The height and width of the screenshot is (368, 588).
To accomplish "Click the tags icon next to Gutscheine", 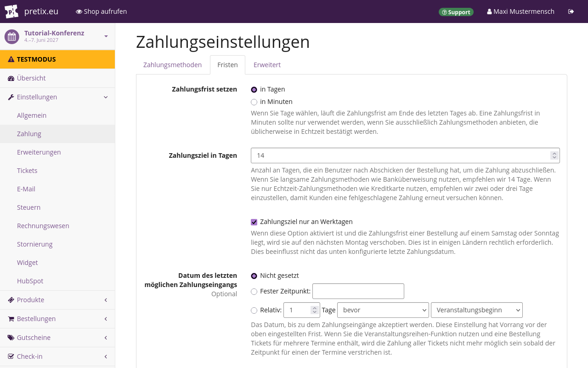I will pos(11,338).
